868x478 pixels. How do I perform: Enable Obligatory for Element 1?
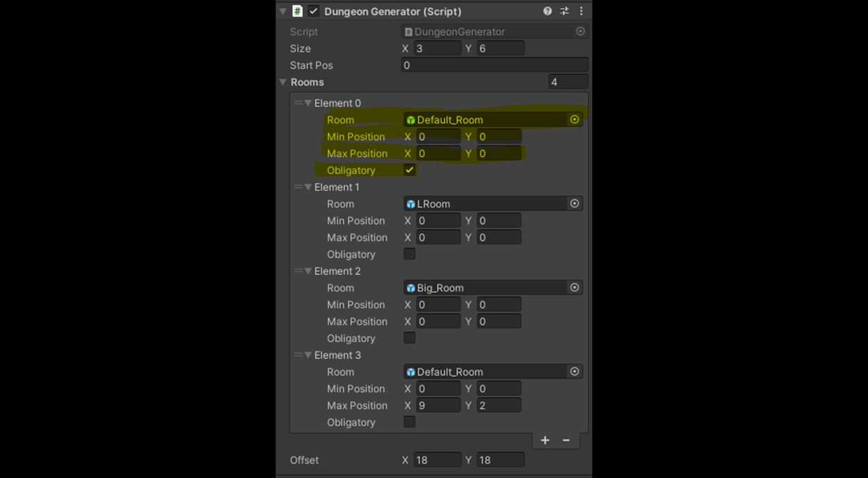coord(410,255)
